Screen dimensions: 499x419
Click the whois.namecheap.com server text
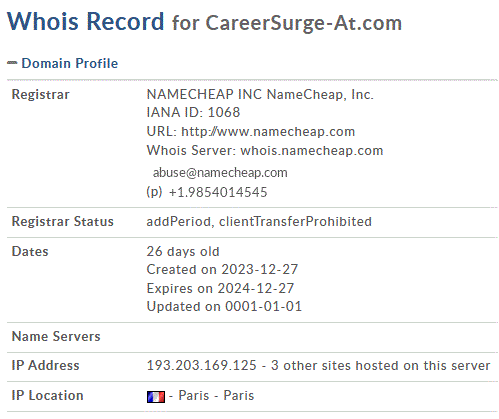312,151
